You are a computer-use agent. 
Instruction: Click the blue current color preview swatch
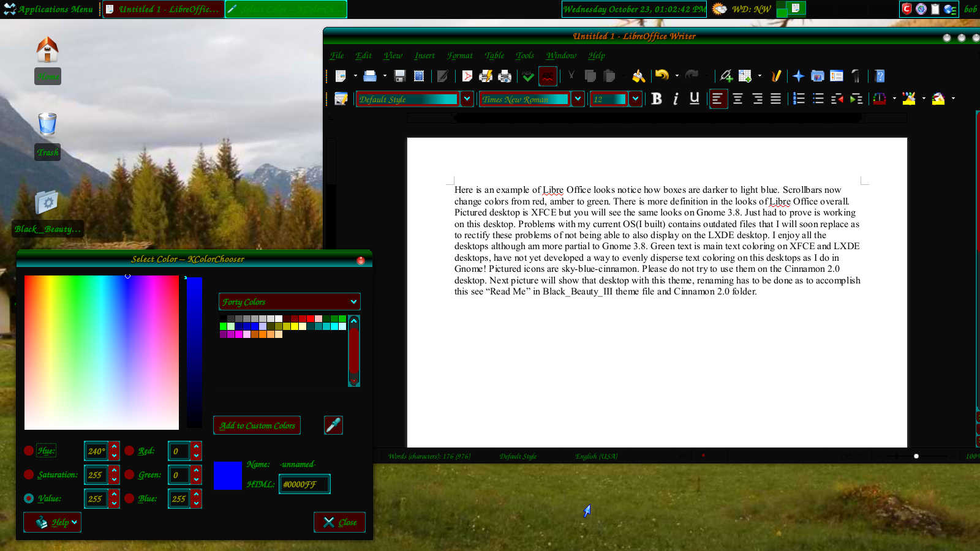pyautogui.click(x=228, y=475)
